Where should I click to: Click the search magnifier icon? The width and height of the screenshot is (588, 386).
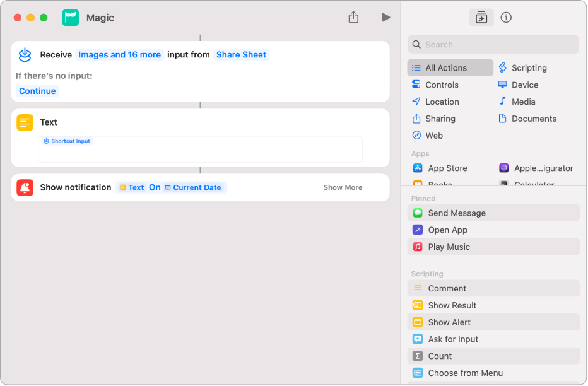coord(416,45)
